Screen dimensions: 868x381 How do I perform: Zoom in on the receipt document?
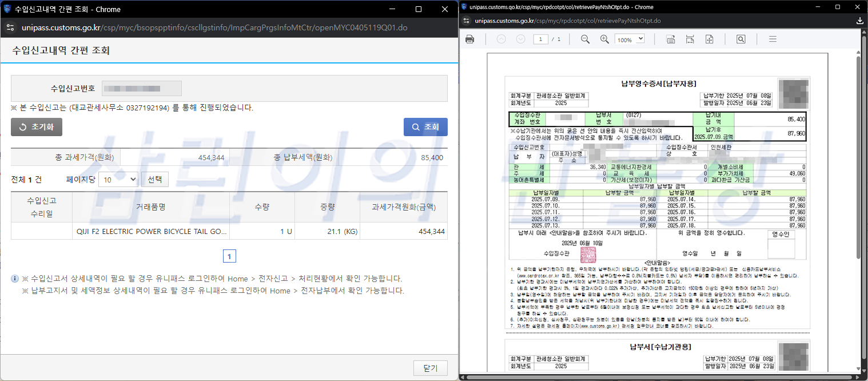(604, 39)
